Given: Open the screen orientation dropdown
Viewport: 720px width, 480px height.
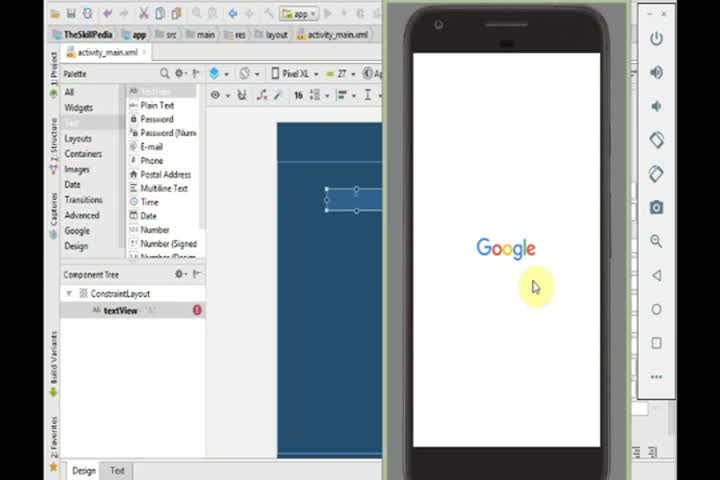Looking at the screenshot, I should 249,73.
